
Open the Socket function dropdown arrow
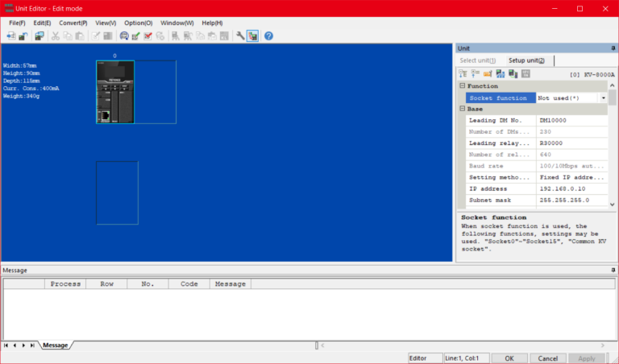603,97
